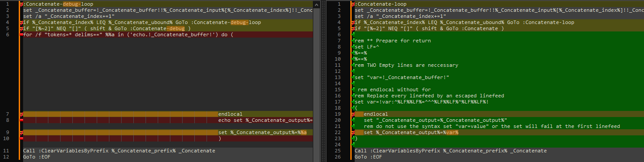Click the 'GoTo :EOF' line in left pane
644x162 pixels.
[37, 157]
